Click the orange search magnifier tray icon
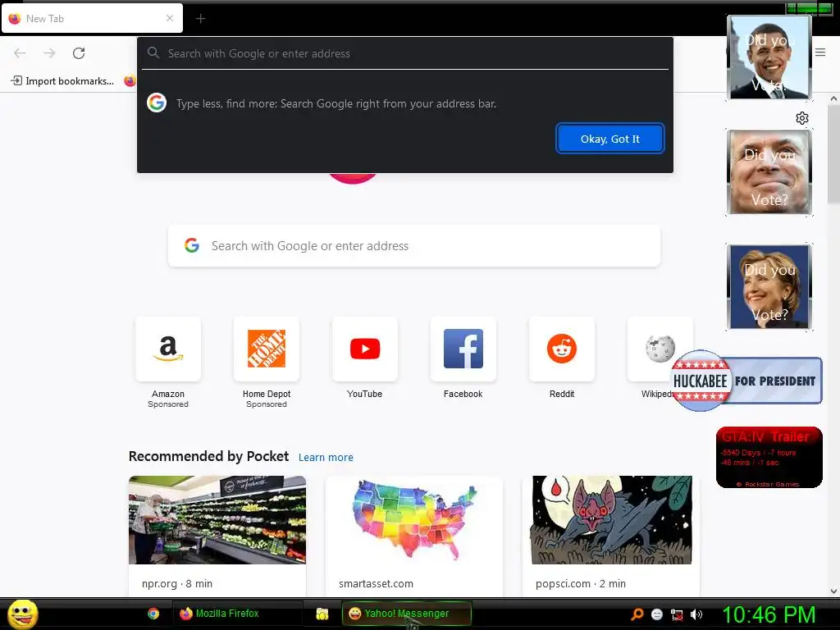Viewport: 840px width, 630px height. [637, 614]
